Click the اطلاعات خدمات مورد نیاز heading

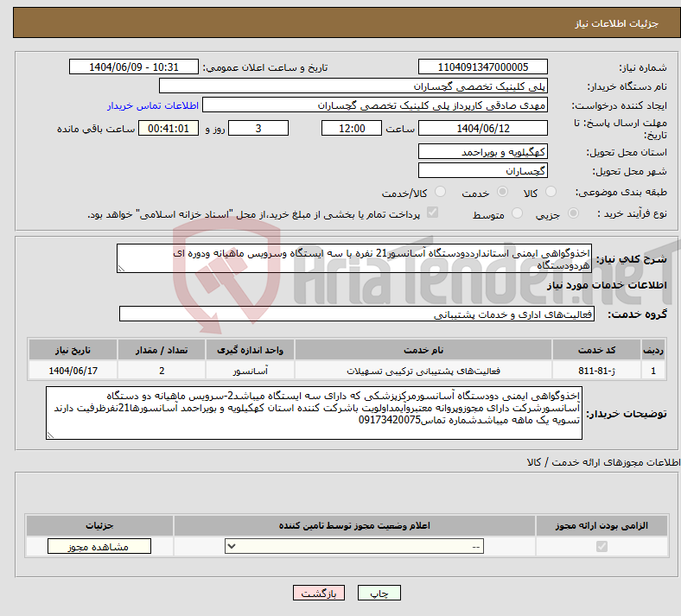tap(607, 285)
